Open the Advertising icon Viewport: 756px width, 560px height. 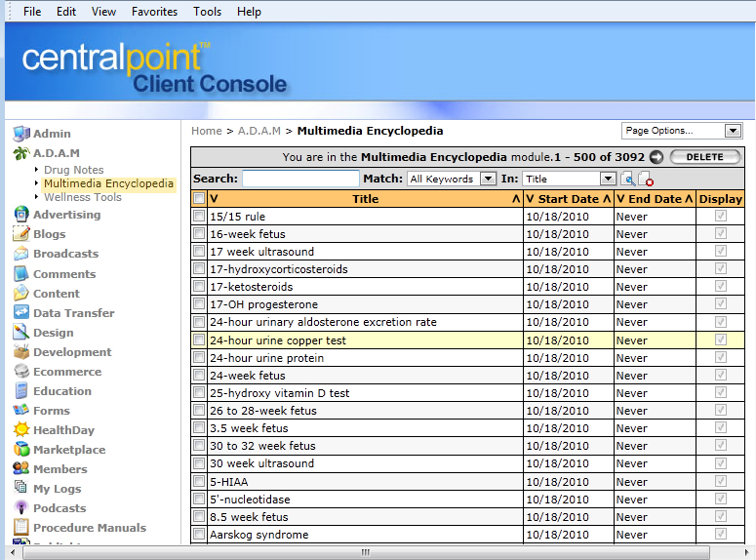pyautogui.click(x=21, y=215)
